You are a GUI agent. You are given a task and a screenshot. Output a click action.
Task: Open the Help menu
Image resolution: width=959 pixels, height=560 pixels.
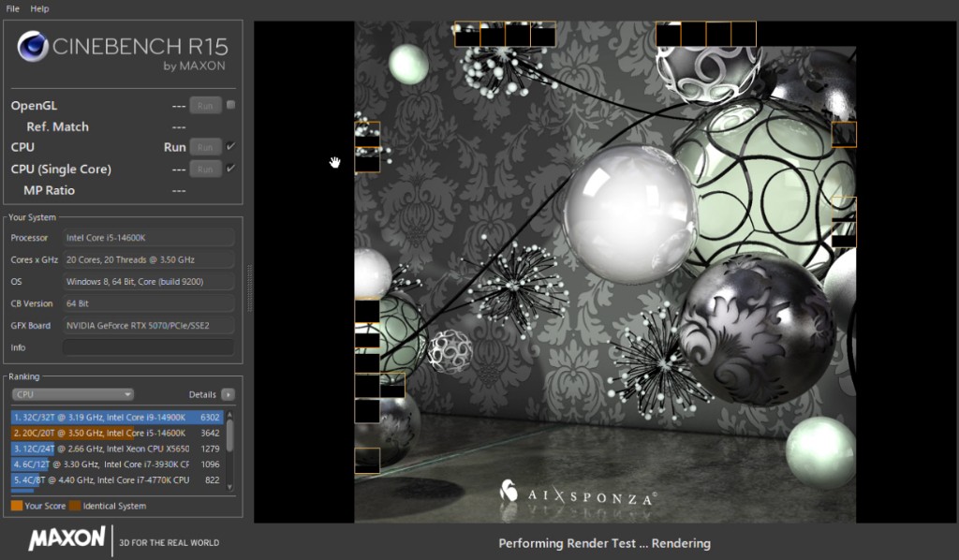click(x=39, y=8)
